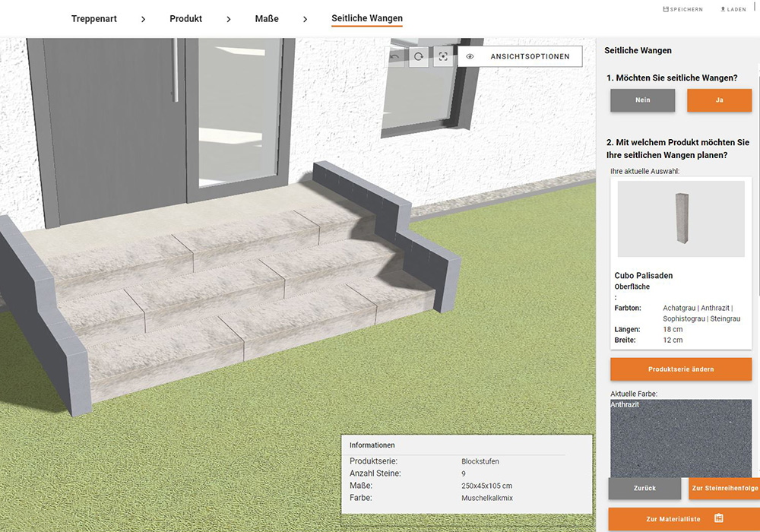Continue with Zur Steinreihenfolge
The image size is (760, 532).
(724, 488)
